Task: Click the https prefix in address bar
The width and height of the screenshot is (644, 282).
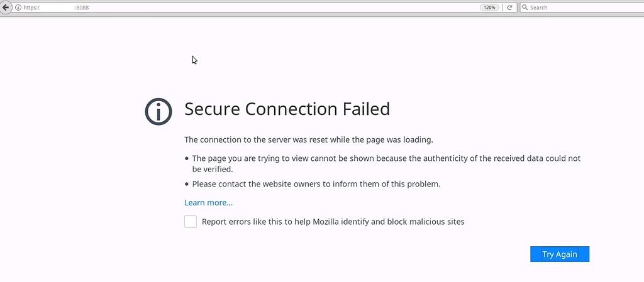Action: point(31,8)
